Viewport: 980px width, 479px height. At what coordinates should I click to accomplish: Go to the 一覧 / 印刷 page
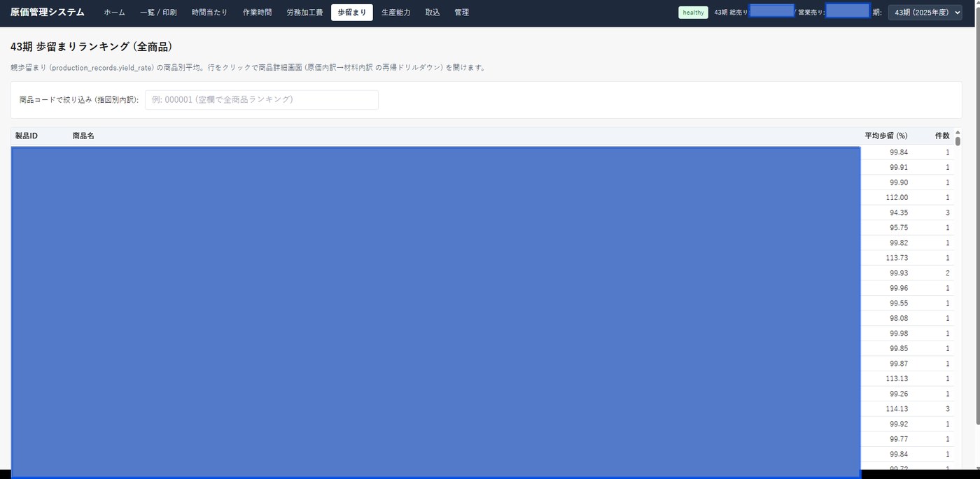click(158, 13)
